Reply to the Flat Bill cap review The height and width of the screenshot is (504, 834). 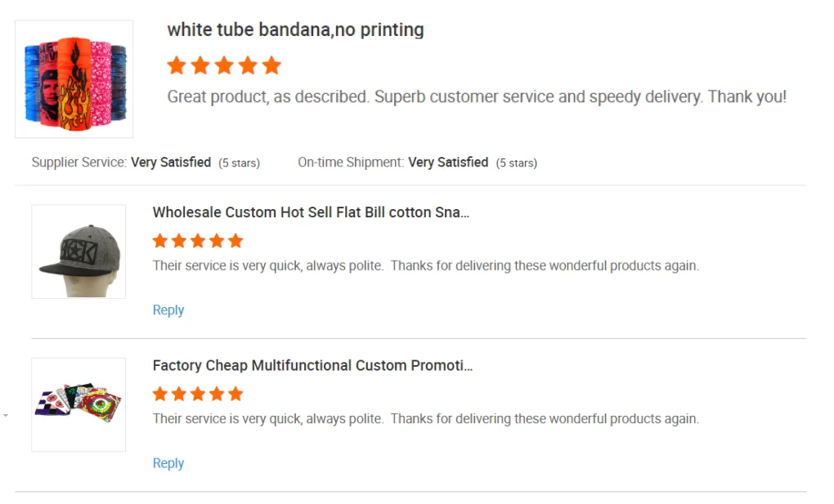(168, 310)
